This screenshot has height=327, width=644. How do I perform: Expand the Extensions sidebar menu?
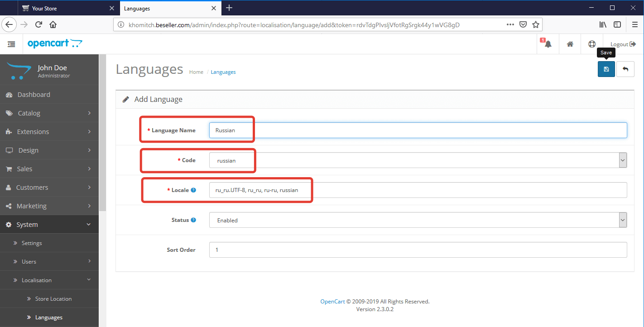tap(49, 132)
